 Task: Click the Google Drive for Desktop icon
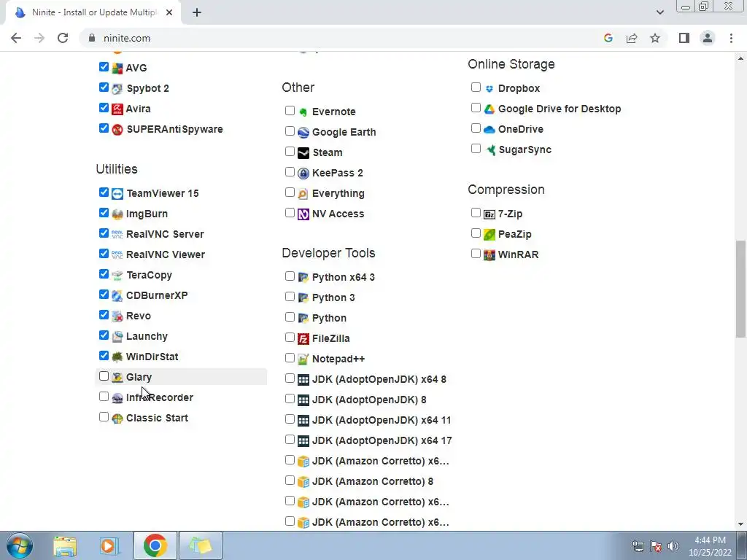pyautogui.click(x=489, y=109)
